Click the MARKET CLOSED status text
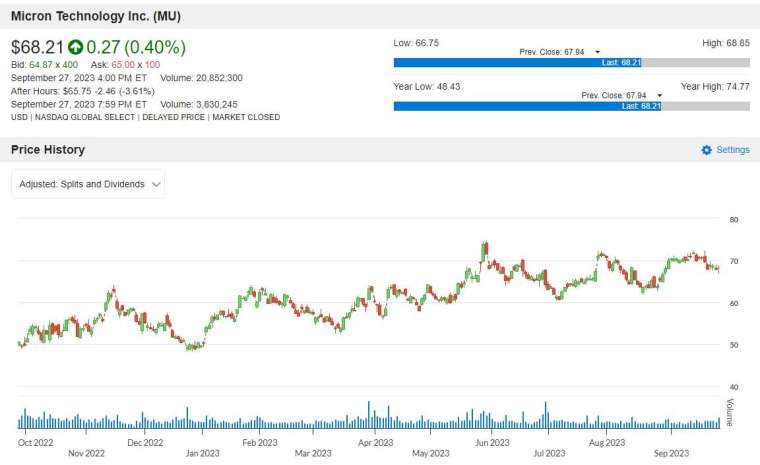This screenshot has height=465, width=760. point(246,117)
